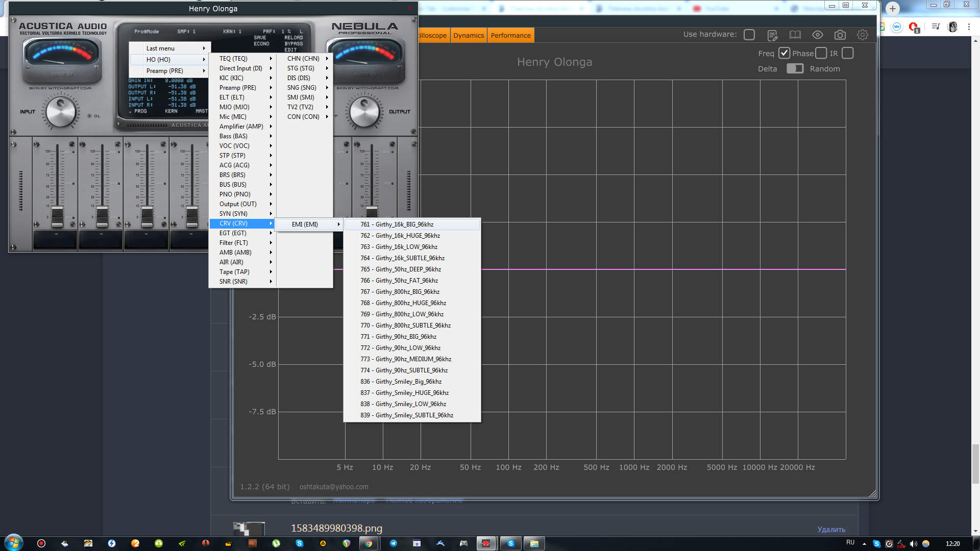
Task: Click the game controller taskbar icon
Action: (463, 543)
